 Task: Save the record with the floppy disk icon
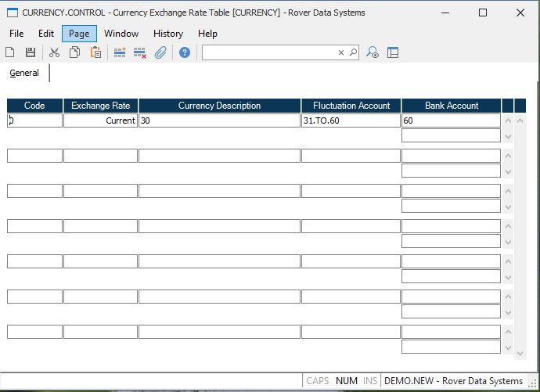tap(31, 52)
